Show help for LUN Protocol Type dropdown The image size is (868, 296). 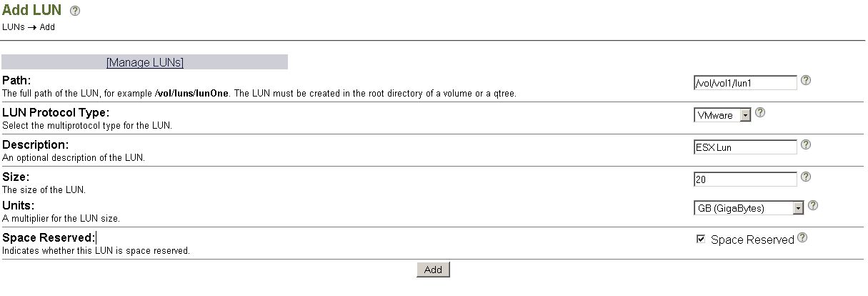[760, 112]
